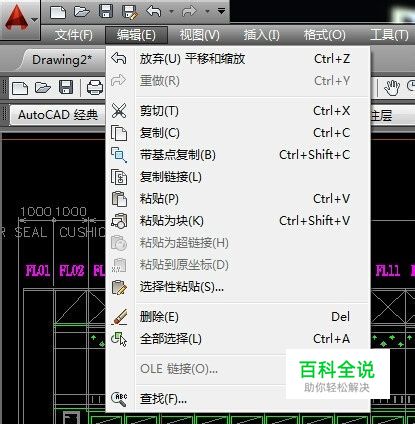Click New in quick access toolbar

58,12
